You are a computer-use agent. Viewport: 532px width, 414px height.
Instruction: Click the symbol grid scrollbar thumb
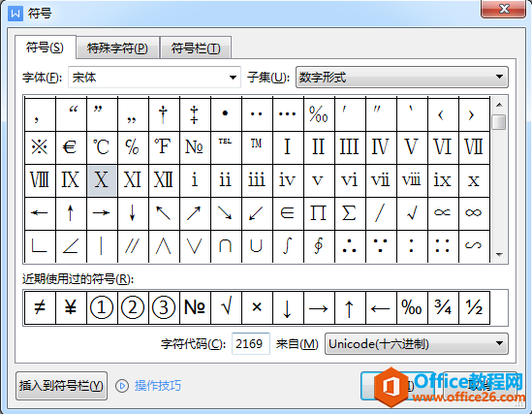coord(499,122)
